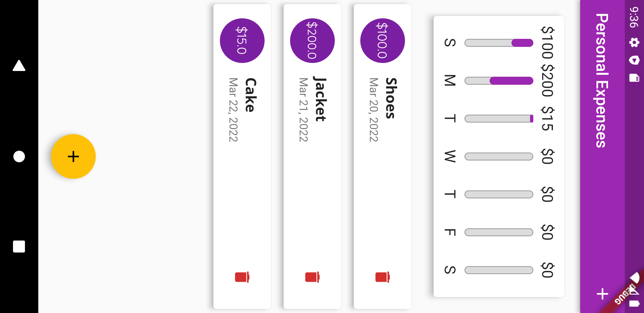Select Sunday's $100 bar in the chart

(x=499, y=43)
